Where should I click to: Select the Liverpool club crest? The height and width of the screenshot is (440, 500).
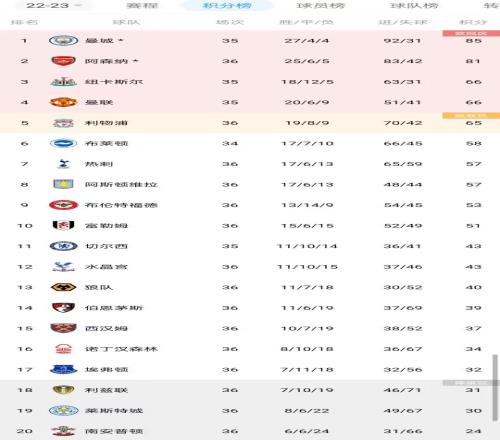tap(63, 123)
